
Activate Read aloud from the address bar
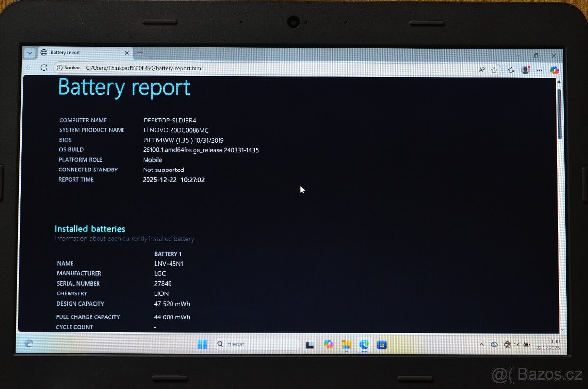482,70
